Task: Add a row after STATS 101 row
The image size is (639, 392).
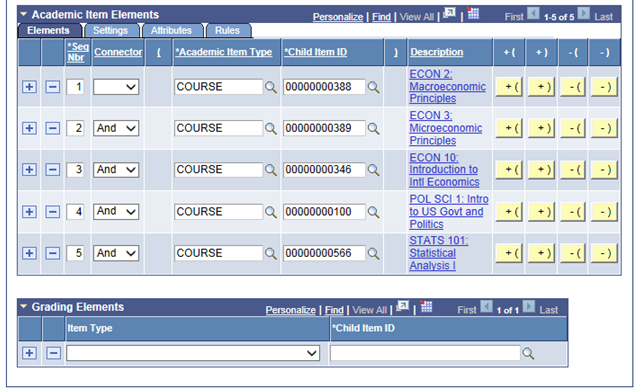Action: tap(29, 253)
